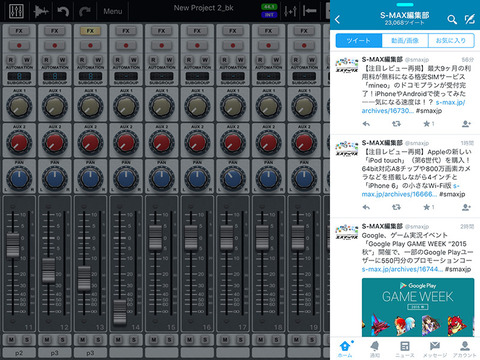Open subgroup selector on channel 14
The width and height of the screenshot is (480, 360).
[126, 76]
